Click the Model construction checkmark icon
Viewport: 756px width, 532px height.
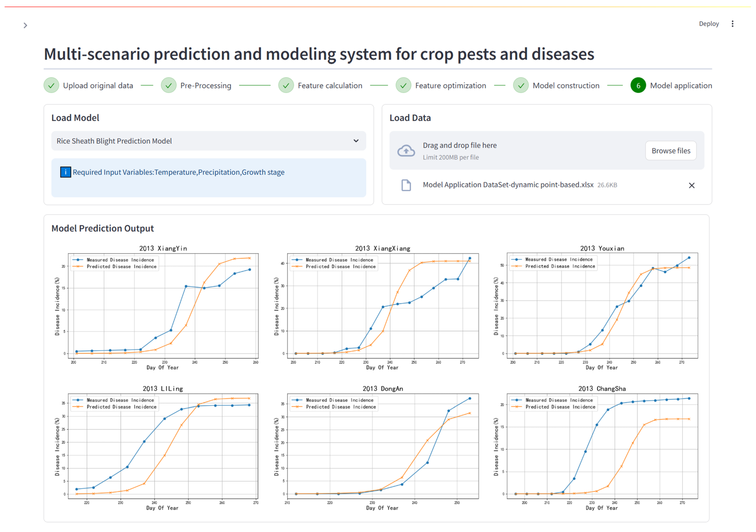pos(521,86)
